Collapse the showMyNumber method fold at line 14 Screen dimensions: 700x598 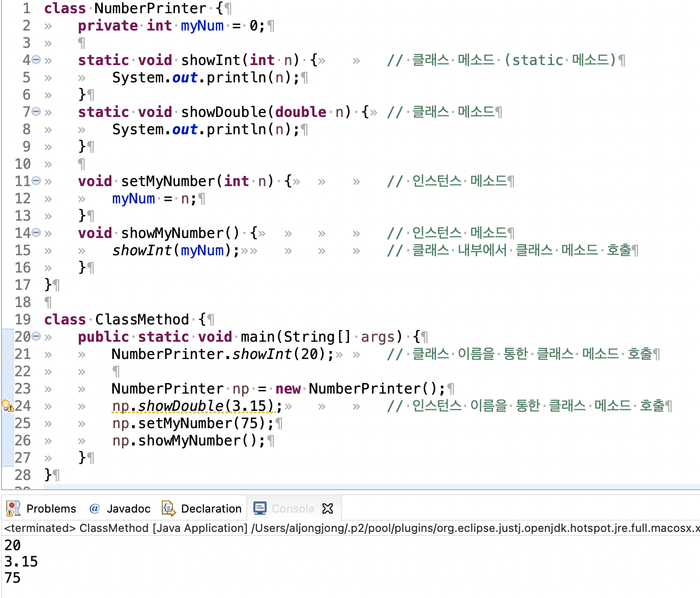click(36, 233)
